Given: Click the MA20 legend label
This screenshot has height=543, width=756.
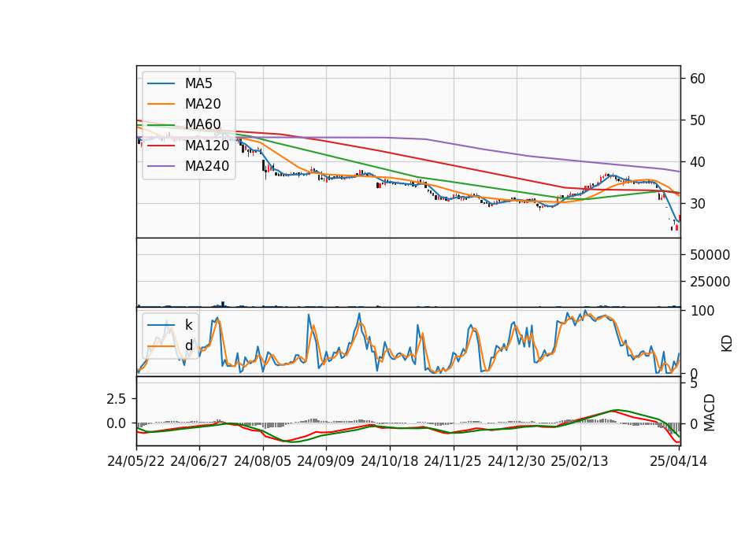Looking at the screenshot, I should pos(202,104).
